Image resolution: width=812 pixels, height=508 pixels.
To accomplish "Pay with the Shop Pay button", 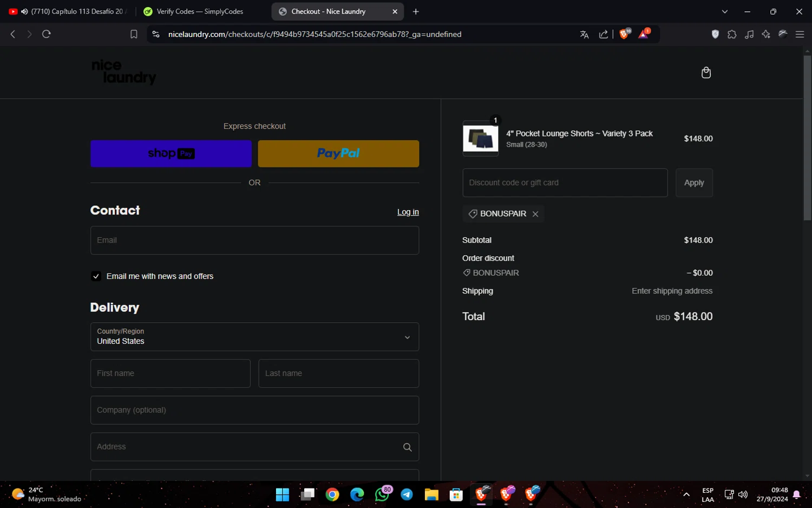I will click(x=171, y=154).
